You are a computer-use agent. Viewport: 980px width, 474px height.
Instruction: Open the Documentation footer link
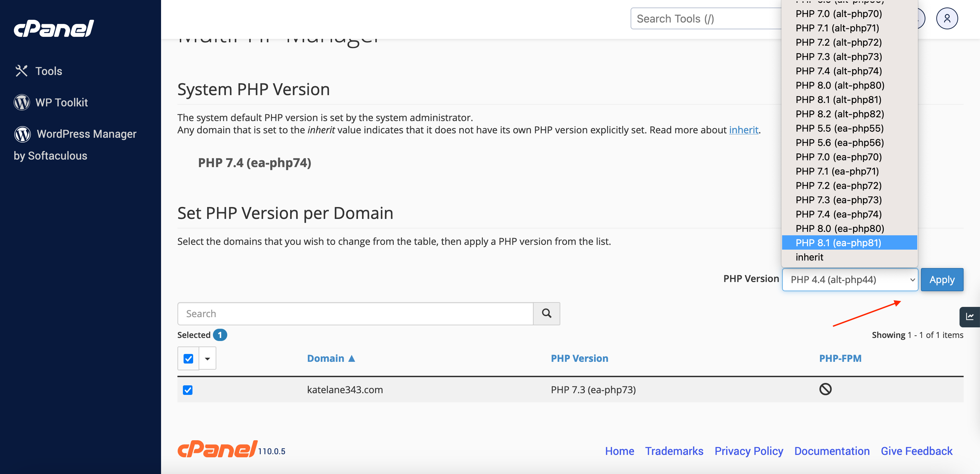(x=832, y=451)
